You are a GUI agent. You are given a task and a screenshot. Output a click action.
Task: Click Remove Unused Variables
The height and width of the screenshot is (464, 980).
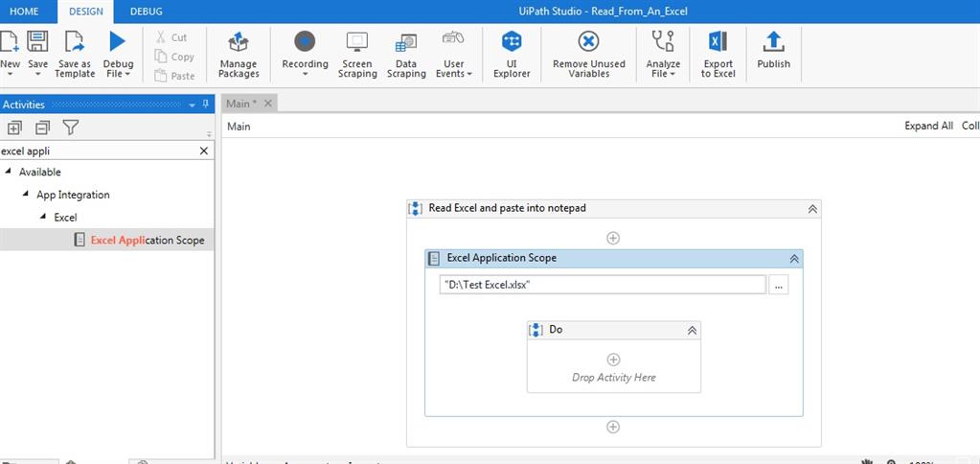(x=589, y=55)
